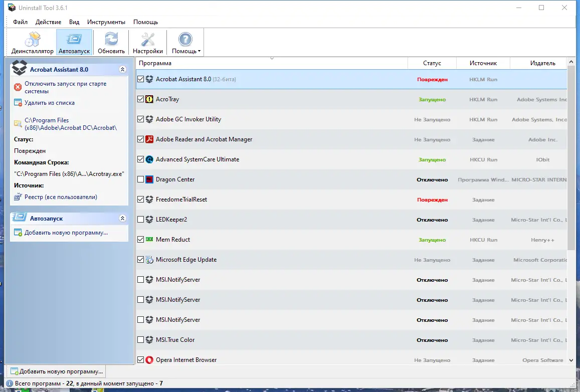
Task: Open the Помощь menu in menu bar
Action: click(x=145, y=22)
